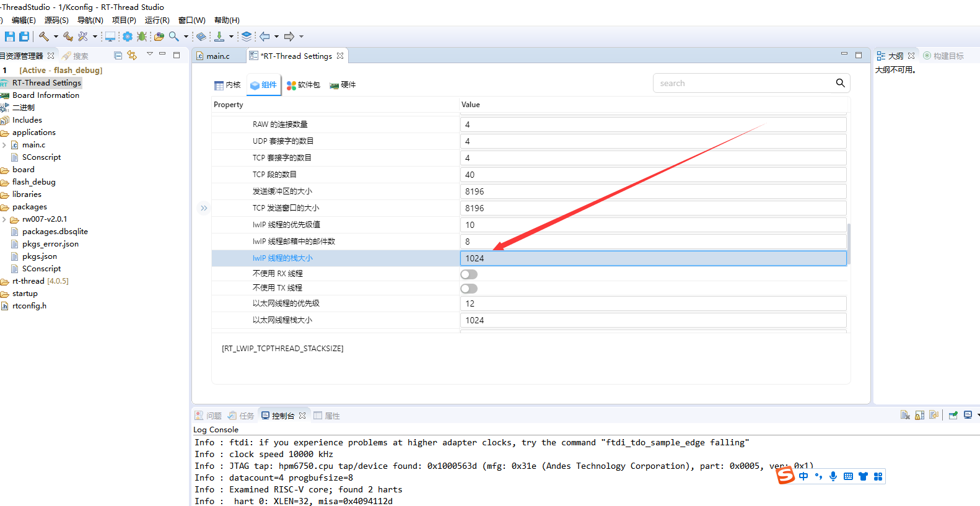Click the Save icon in toolbar
980x506 pixels.
click(x=10, y=37)
